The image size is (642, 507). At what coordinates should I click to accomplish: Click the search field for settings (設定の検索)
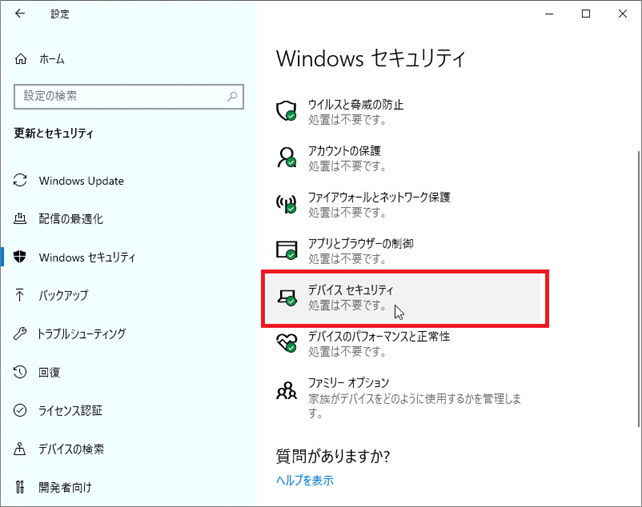point(120,96)
